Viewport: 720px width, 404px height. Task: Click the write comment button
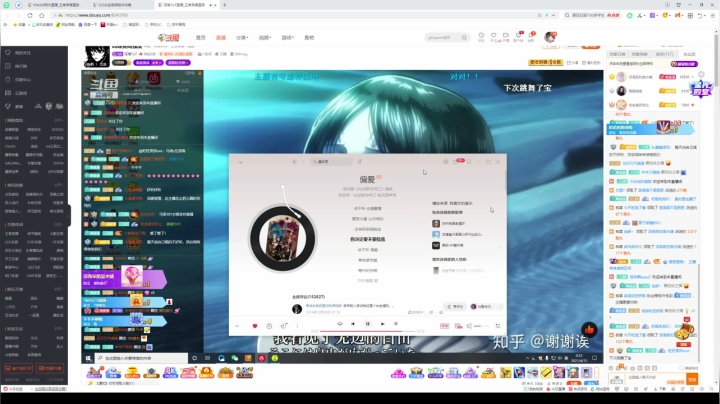[455, 307]
